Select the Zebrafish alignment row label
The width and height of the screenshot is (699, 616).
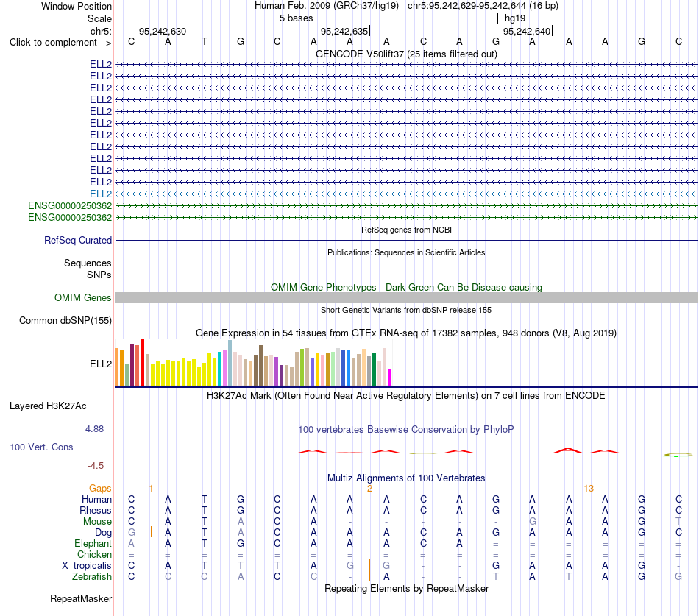coord(92,576)
